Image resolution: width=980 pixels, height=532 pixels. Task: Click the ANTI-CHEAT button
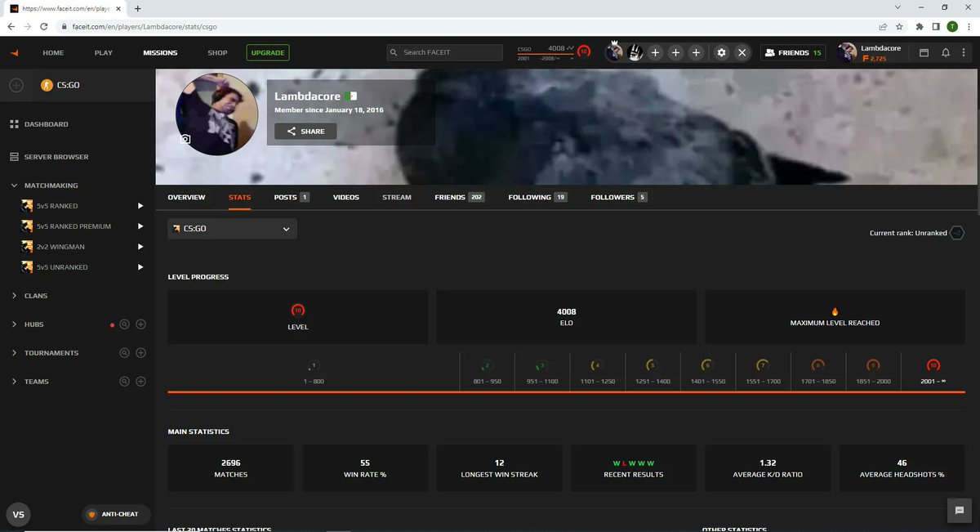[114, 514]
